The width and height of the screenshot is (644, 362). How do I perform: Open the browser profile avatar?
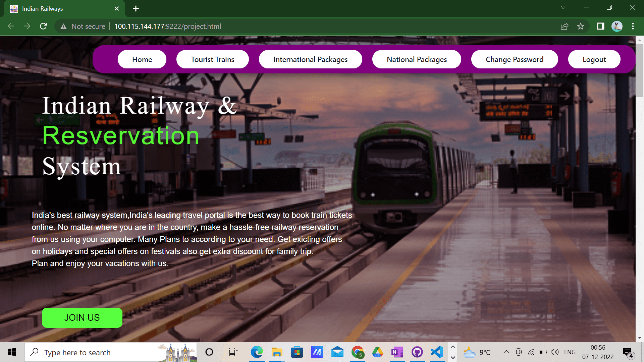pyautogui.click(x=617, y=26)
